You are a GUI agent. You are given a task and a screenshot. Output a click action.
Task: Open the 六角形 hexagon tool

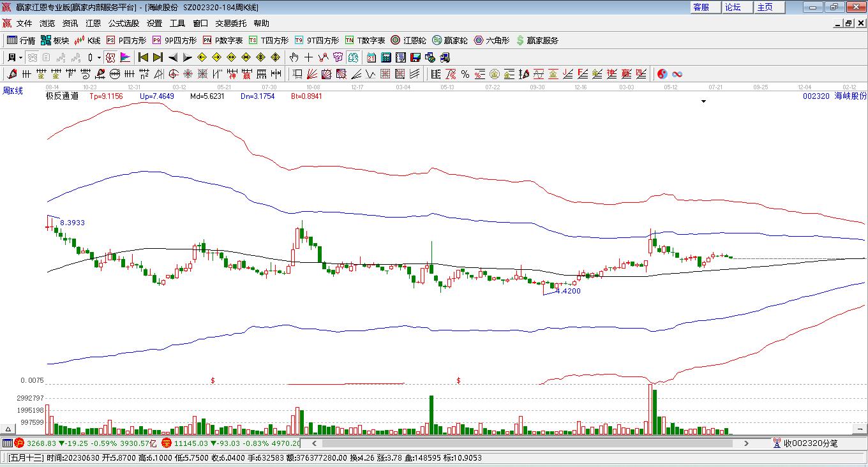coord(491,40)
